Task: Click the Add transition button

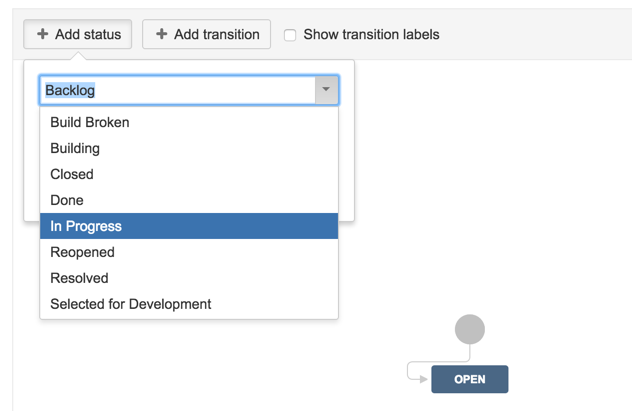Action: (206, 34)
